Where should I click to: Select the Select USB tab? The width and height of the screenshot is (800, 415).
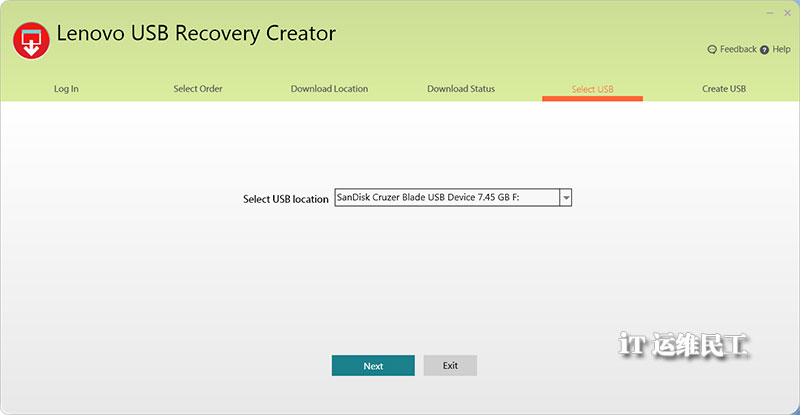pos(592,89)
